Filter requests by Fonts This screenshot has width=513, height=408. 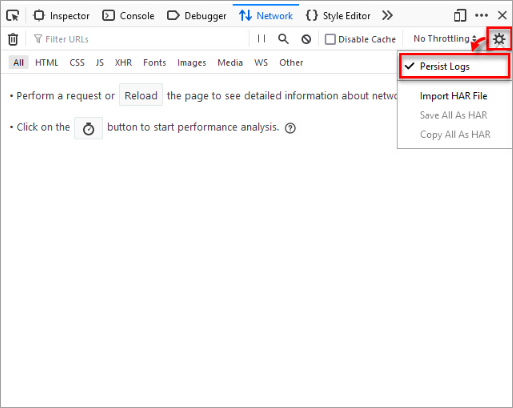155,63
